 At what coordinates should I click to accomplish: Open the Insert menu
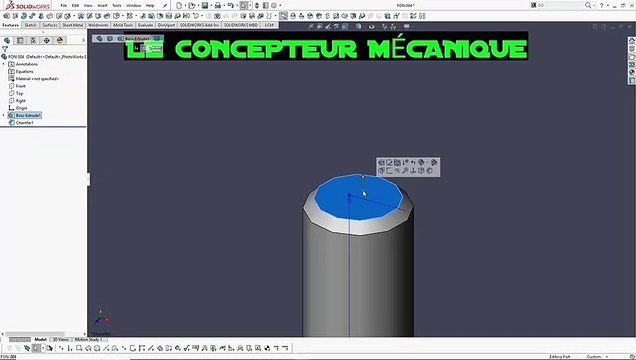102,6
